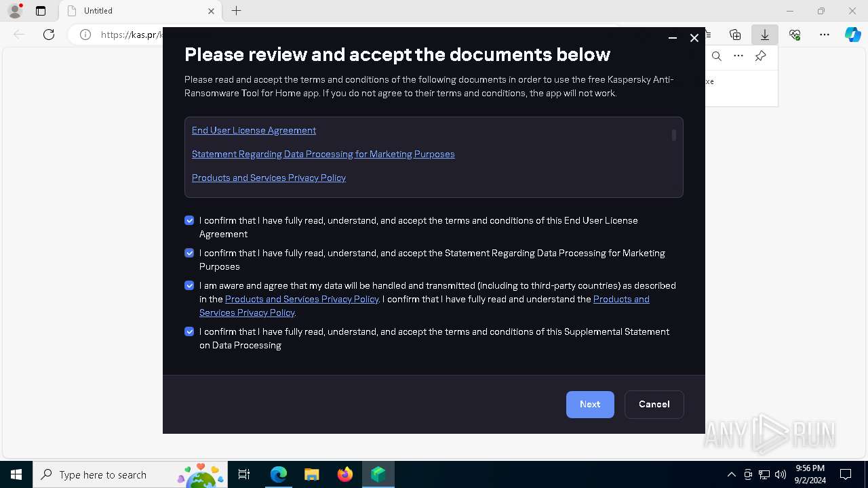Search downloads with magnifier icon
Image resolution: width=868 pixels, height=488 pixels.
click(717, 56)
